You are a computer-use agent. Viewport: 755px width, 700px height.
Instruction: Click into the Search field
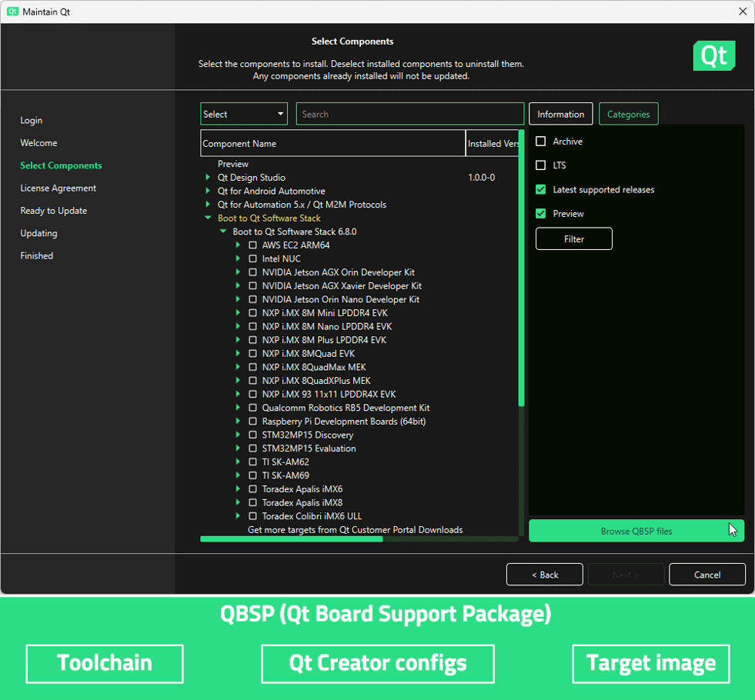click(x=409, y=114)
